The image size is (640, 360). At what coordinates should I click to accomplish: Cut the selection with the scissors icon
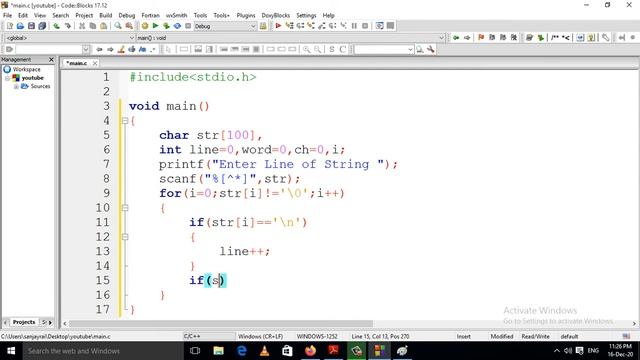click(x=82, y=26)
